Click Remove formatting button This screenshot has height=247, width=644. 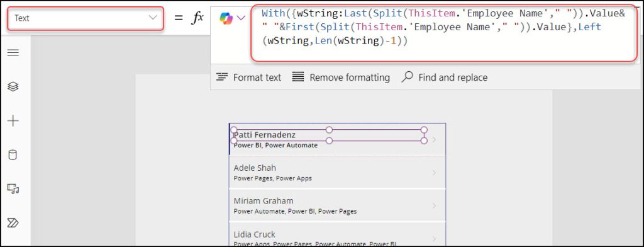[341, 78]
